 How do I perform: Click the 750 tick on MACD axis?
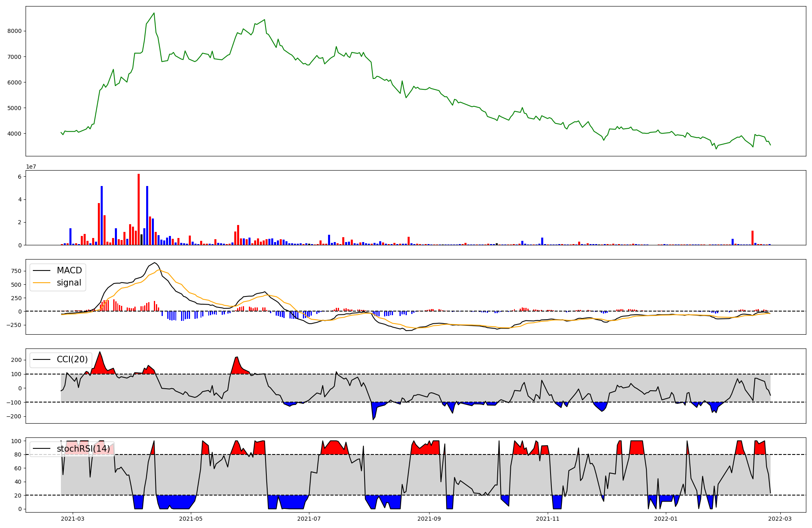click(x=17, y=271)
